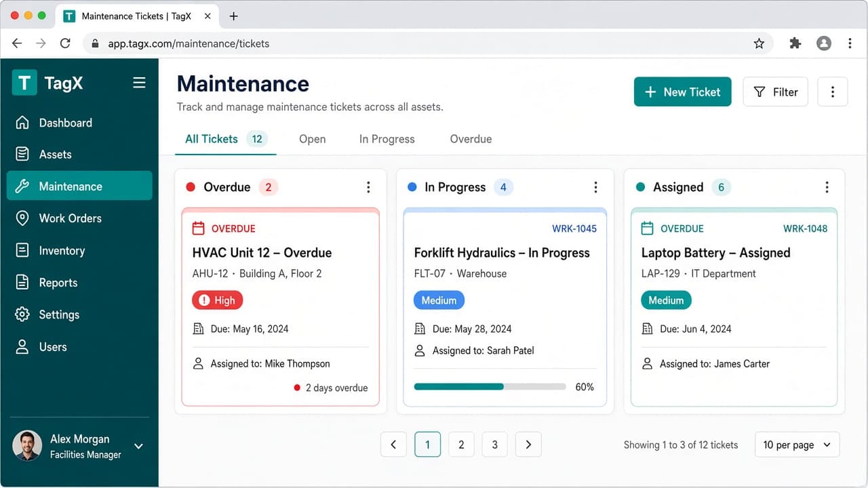Open the '10 per page' dropdown
This screenshot has height=488, width=868.
(797, 445)
